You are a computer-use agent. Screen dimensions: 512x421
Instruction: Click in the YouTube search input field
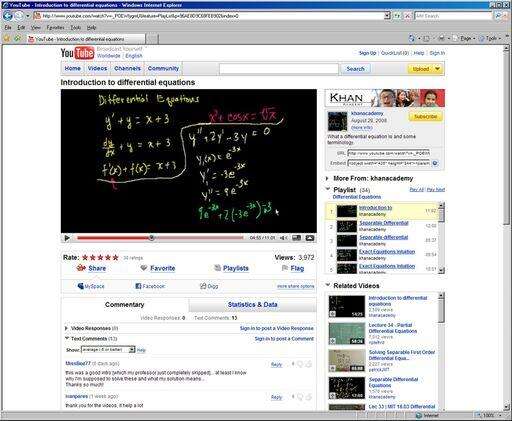tap(279, 69)
